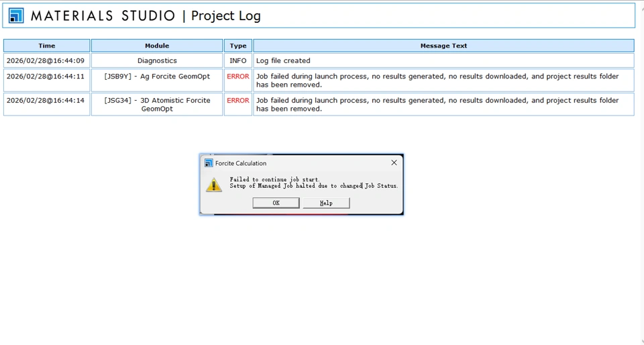The height and width of the screenshot is (345, 644).
Task: Click the Diagnostics module cell
Action: 157,60
